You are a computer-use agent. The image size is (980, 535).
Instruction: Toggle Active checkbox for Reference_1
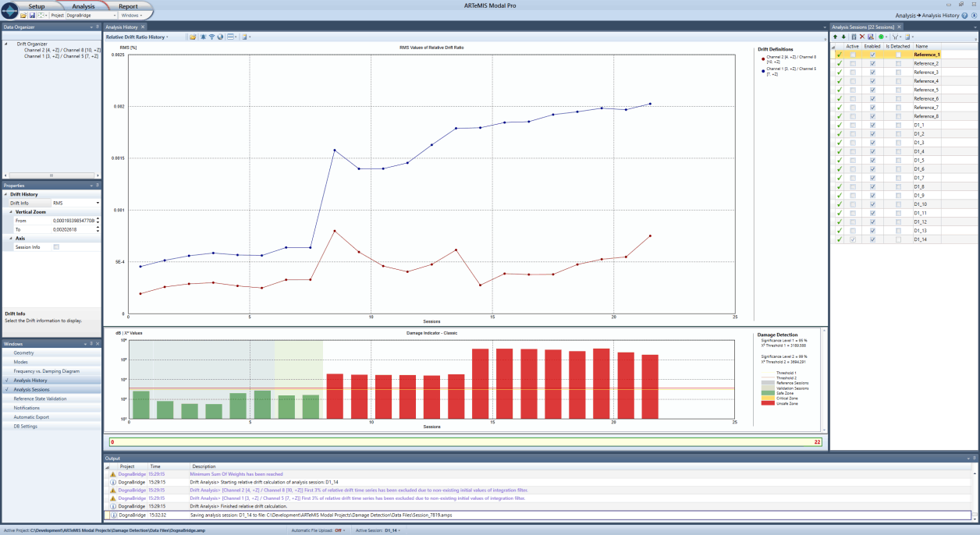pos(853,55)
